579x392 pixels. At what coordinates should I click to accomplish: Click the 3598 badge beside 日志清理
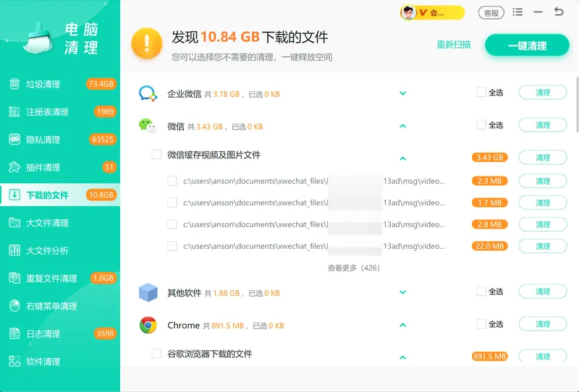coord(105,333)
